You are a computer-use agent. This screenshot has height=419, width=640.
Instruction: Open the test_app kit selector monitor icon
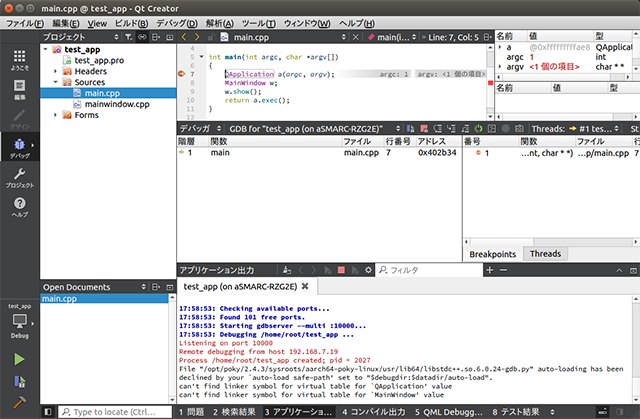click(x=20, y=321)
